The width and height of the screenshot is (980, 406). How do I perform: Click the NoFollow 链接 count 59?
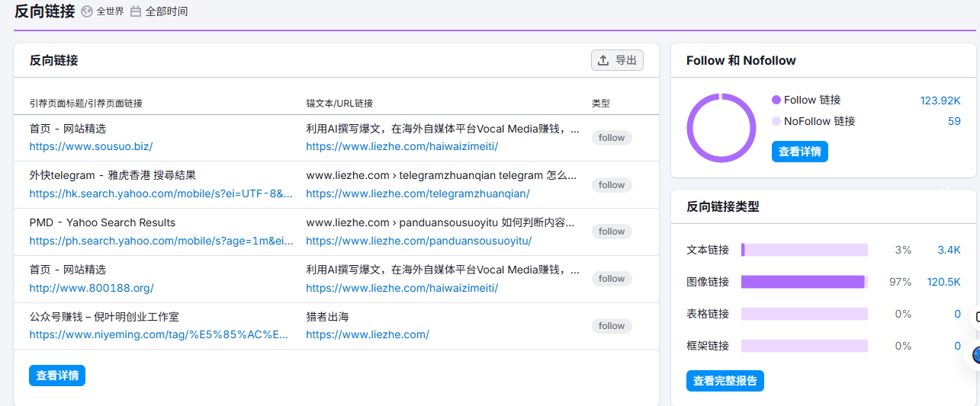click(x=954, y=121)
